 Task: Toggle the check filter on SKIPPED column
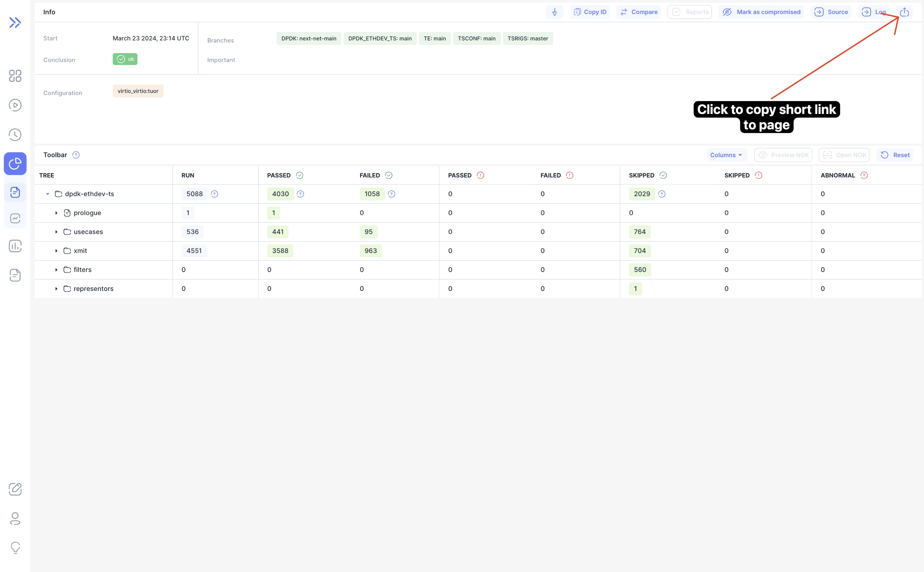(663, 175)
